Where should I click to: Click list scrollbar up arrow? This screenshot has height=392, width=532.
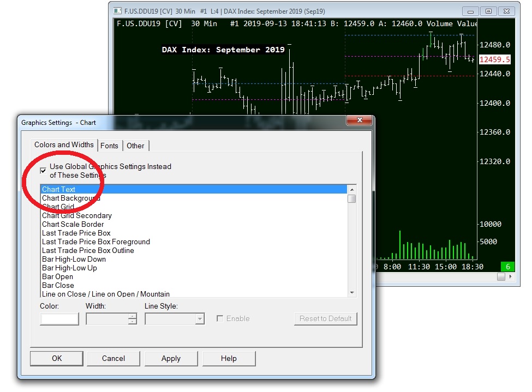(352, 190)
